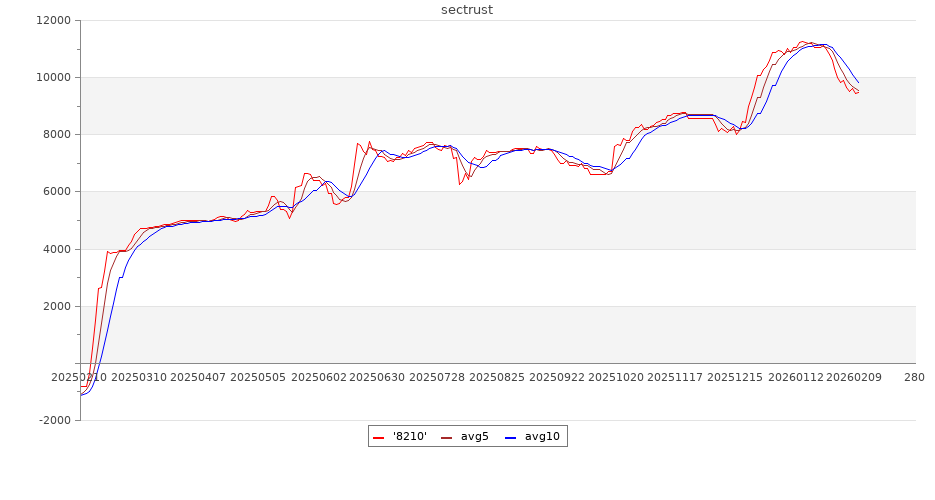Click the chart title 'sectrust'
Viewport: 935px width, 500px height.
(x=467, y=10)
